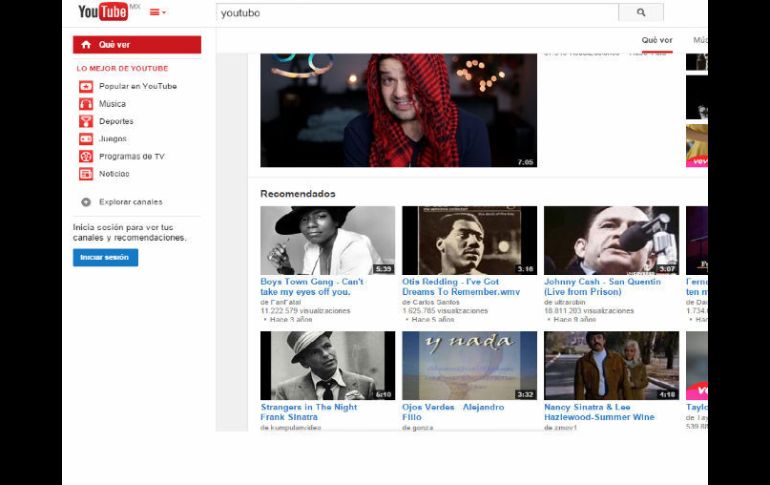Click the Juegos channel icon
770x485 pixels.
pos(86,139)
